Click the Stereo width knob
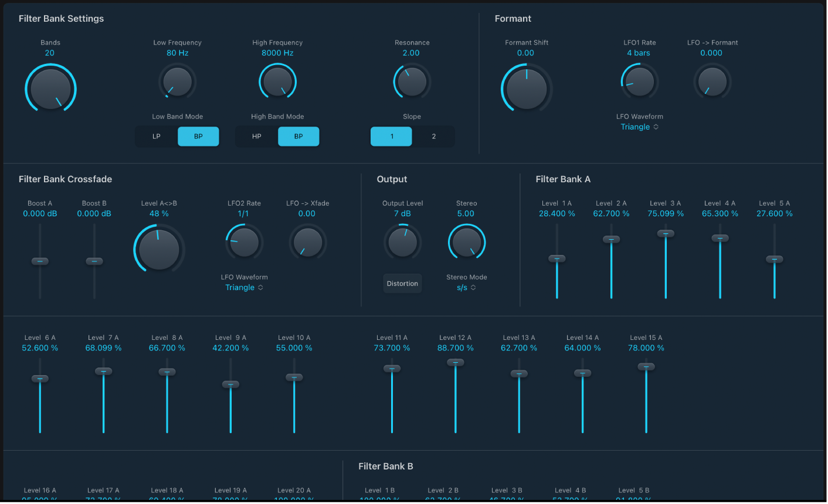The height and width of the screenshot is (504, 828). (x=466, y=241)
